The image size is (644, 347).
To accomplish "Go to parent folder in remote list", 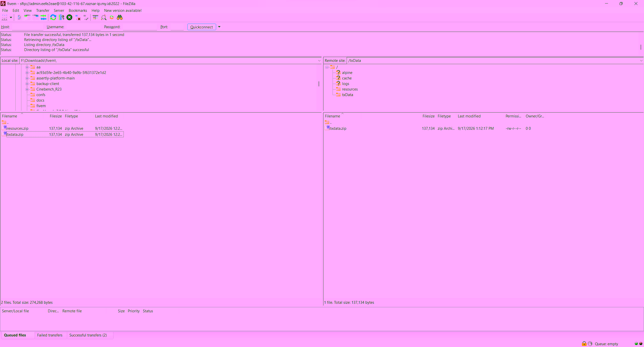I will coord(328,122).
